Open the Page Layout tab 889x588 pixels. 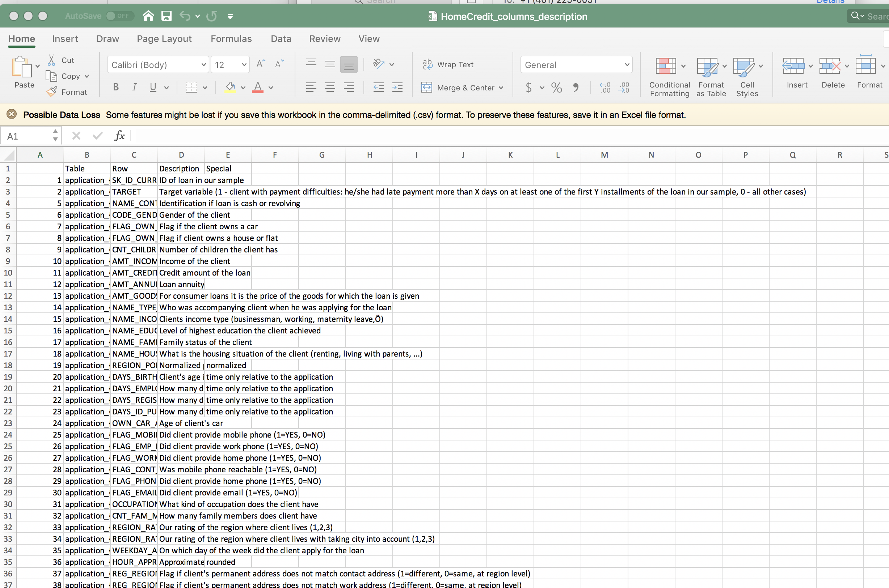(x=164, y=39)
